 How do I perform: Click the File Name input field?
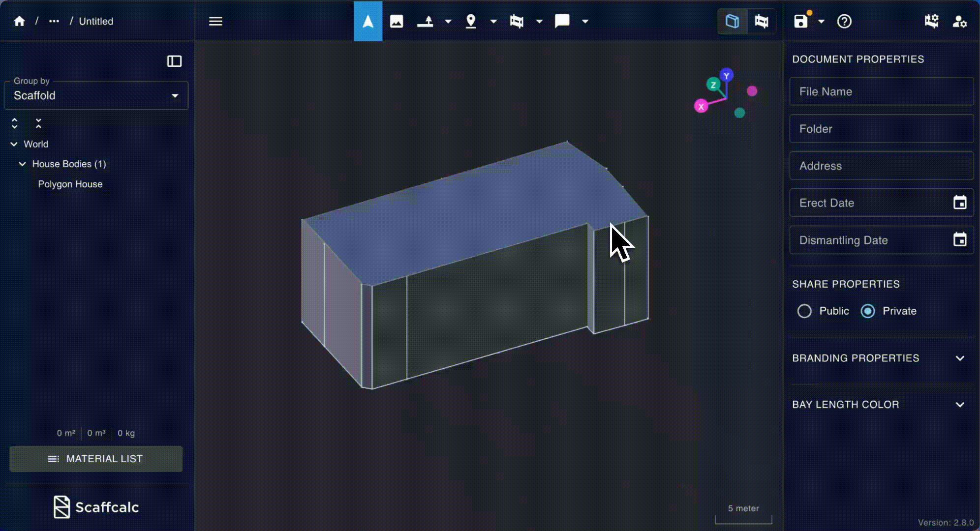pyautogui.click(x=881, y=91)
